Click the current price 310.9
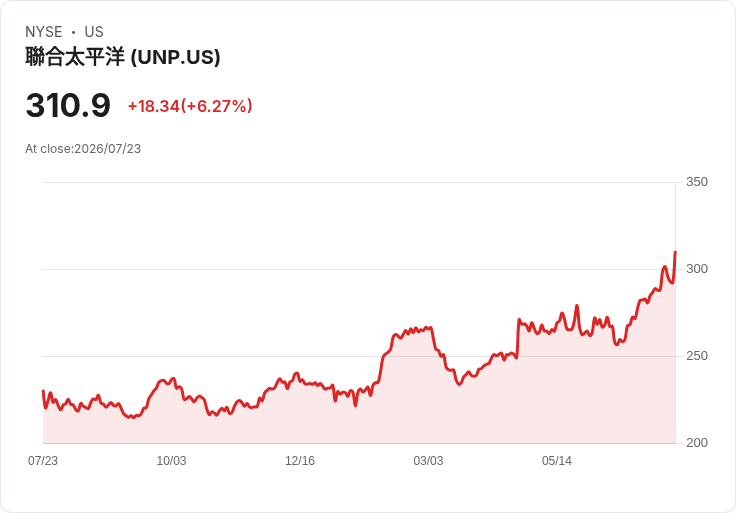The width and height of the screenshot is (736, 513). tap(68, 105)
